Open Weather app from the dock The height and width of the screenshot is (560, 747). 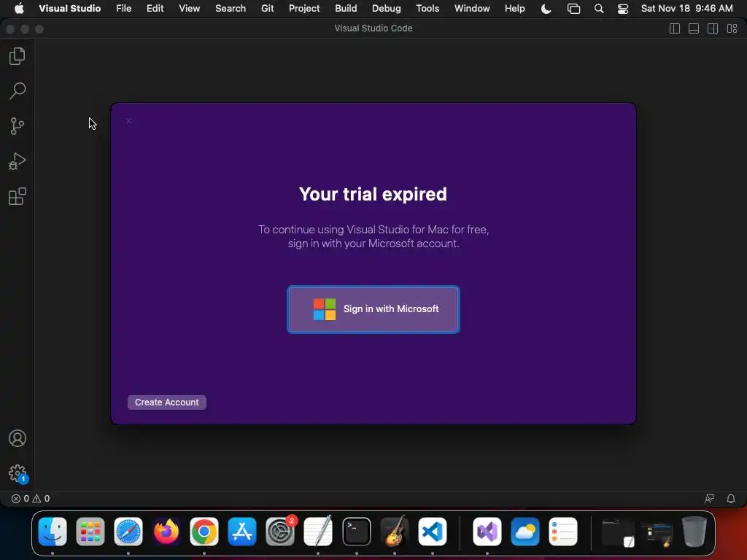(x=525, y=532)
